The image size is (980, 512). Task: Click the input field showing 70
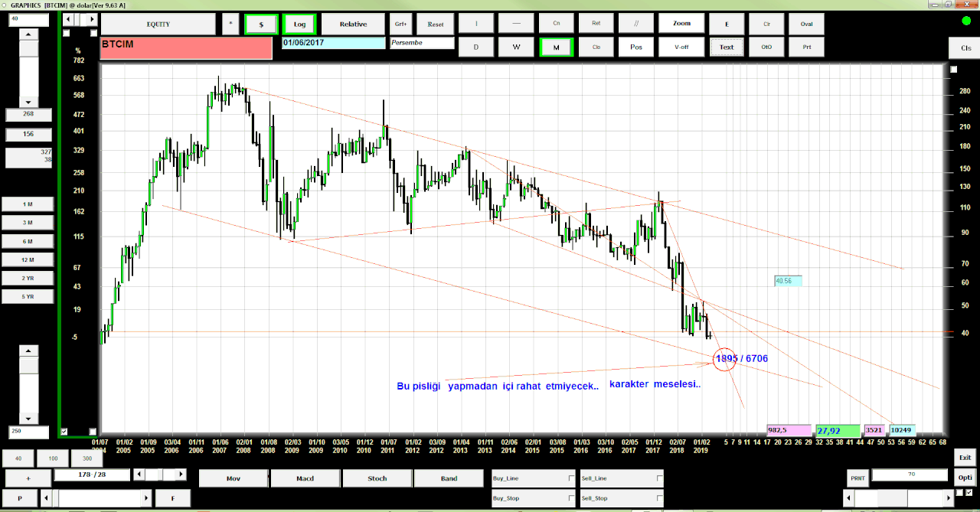pos(911,475)
